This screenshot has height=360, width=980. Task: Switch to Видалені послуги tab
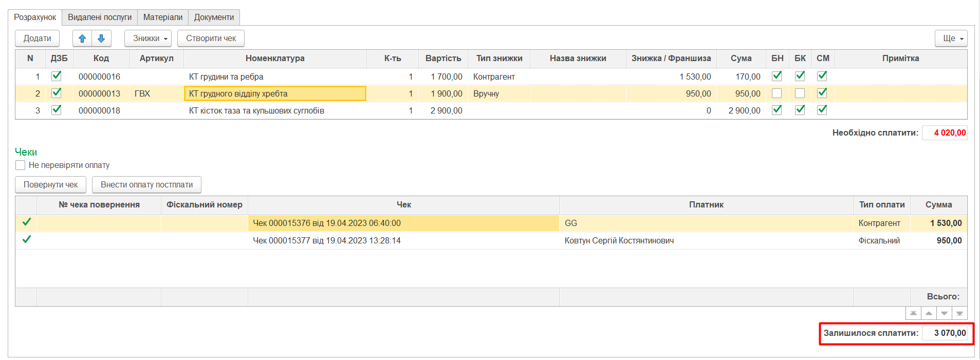pyautogui.click(x=100, y=17)
